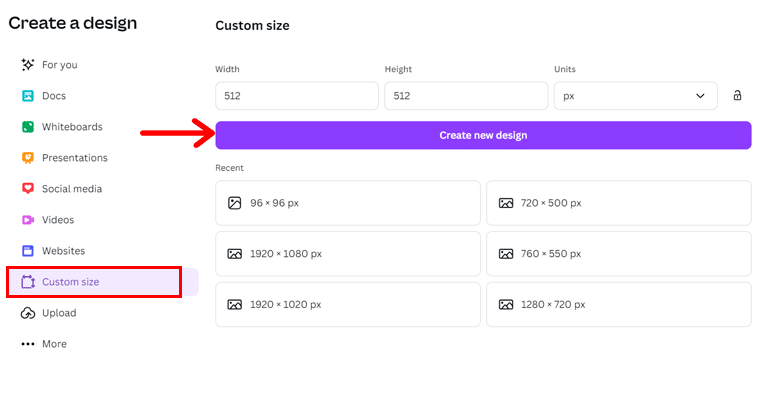Select the Custom size menu item
Screen dimensions: 760x393
(x=102, y=282)
